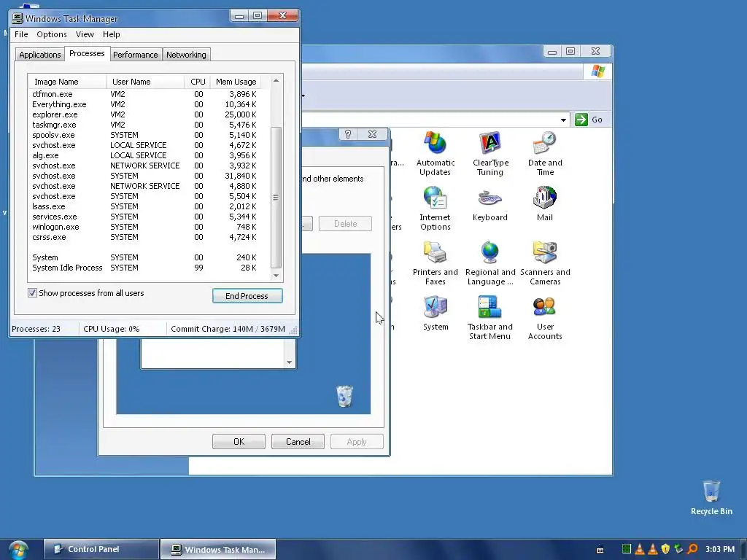
Task: Switch to Control Panel taskbar button
Action: pyautogui.click(x=101, y=549)
